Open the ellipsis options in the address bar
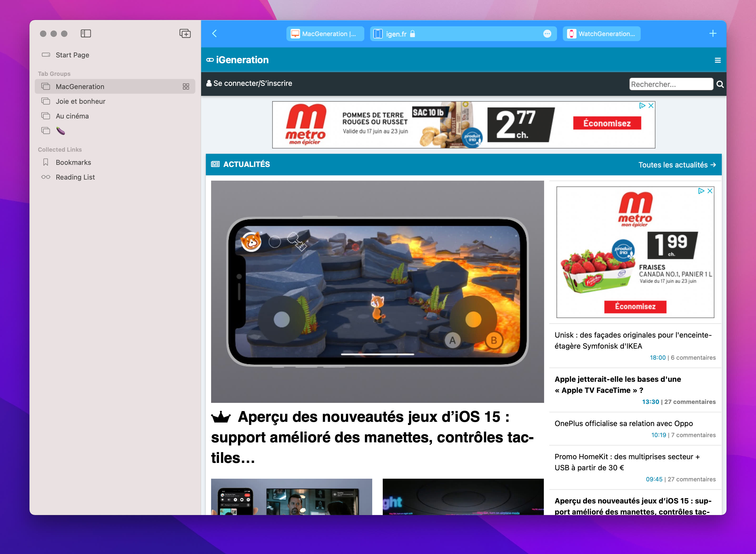 point(547,34)
